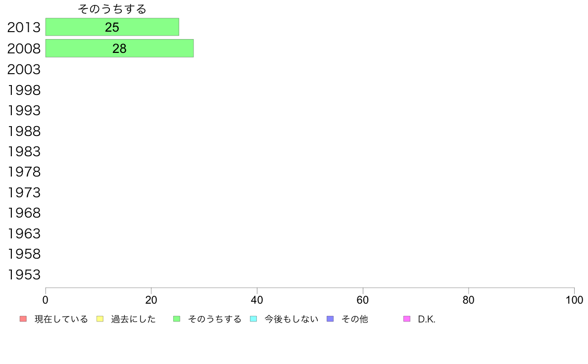Viewport: 588px width, 364px height.
Task: Click the 1953 year label
Action: [24, 275]
